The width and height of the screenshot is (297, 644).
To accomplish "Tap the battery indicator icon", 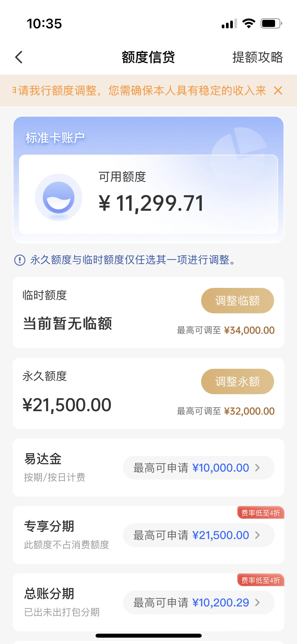I will tap(271, 24).
